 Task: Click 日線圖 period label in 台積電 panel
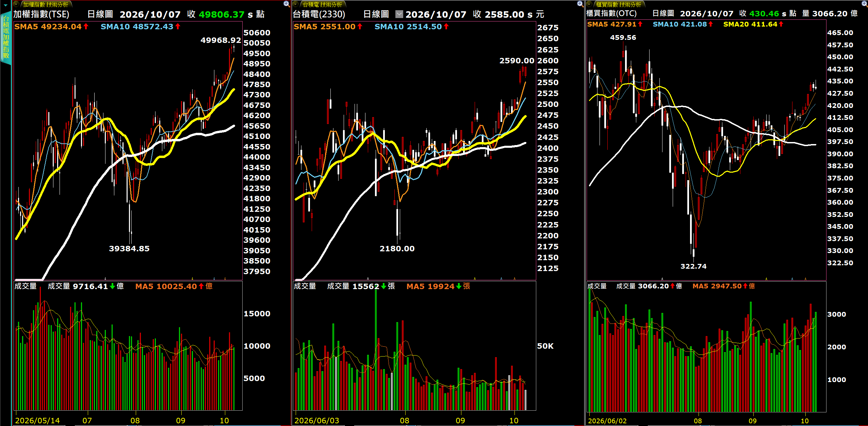(x=376, y=14)
